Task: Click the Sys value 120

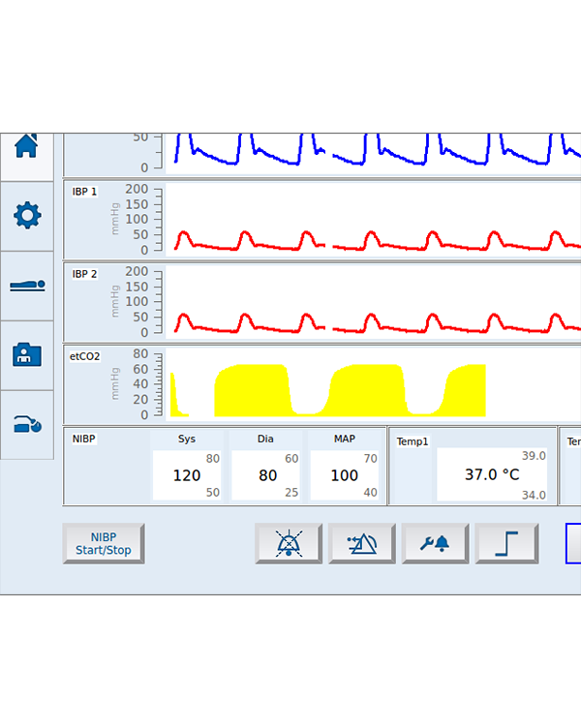Action: 187,475
